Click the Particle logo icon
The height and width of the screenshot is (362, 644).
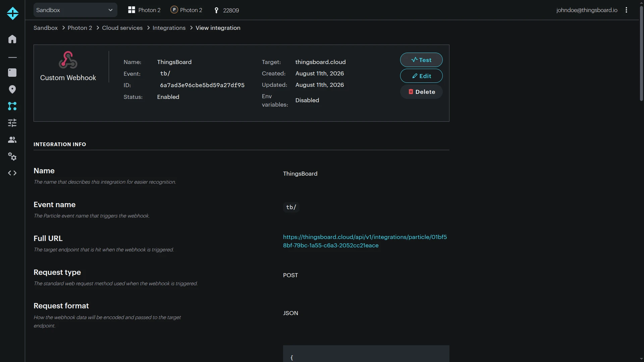pyautogui.click(x=12, y=13)
